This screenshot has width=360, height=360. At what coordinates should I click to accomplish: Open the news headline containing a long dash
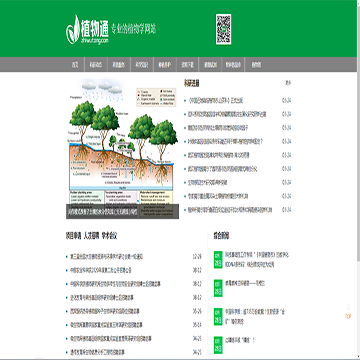click(245, 283)
